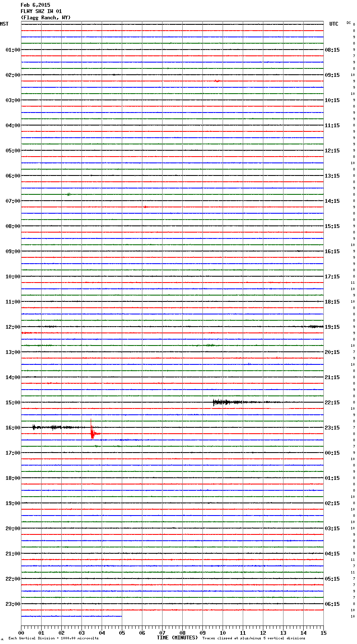Select the 04:00 MST row label
This screenshot has width=357, height=644.
(13, 126)
